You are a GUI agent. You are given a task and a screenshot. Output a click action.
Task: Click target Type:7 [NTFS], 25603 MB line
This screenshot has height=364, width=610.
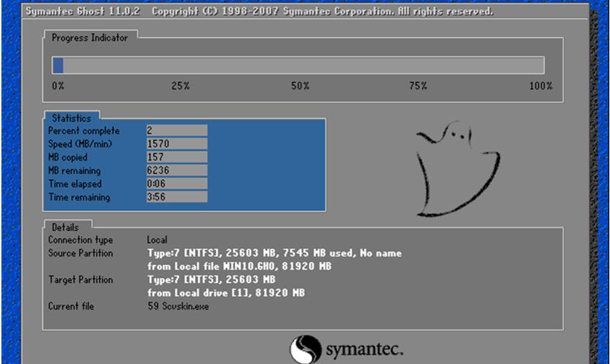211,279
